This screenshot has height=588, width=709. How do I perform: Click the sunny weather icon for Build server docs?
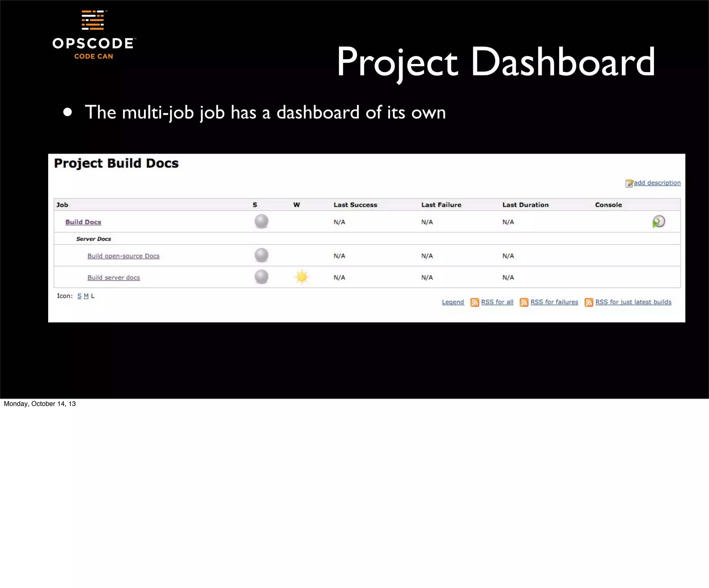[302, 277]
